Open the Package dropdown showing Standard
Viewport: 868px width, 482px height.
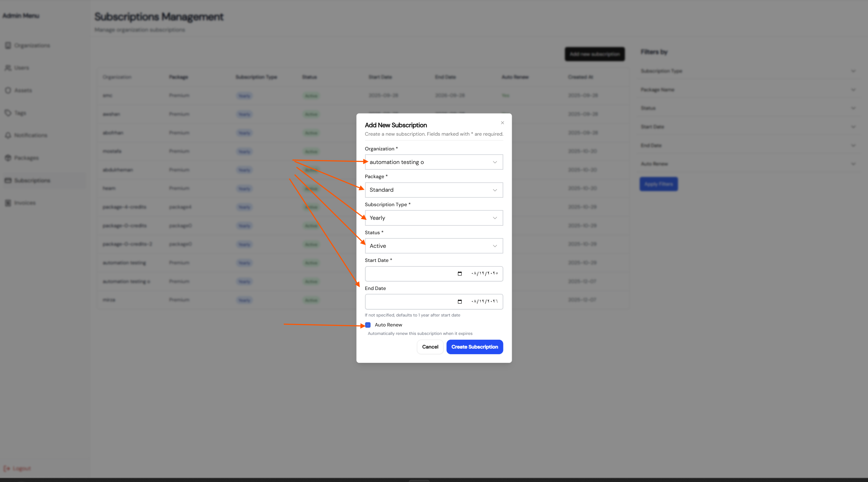pyautogui.click(x=434, y=190)
